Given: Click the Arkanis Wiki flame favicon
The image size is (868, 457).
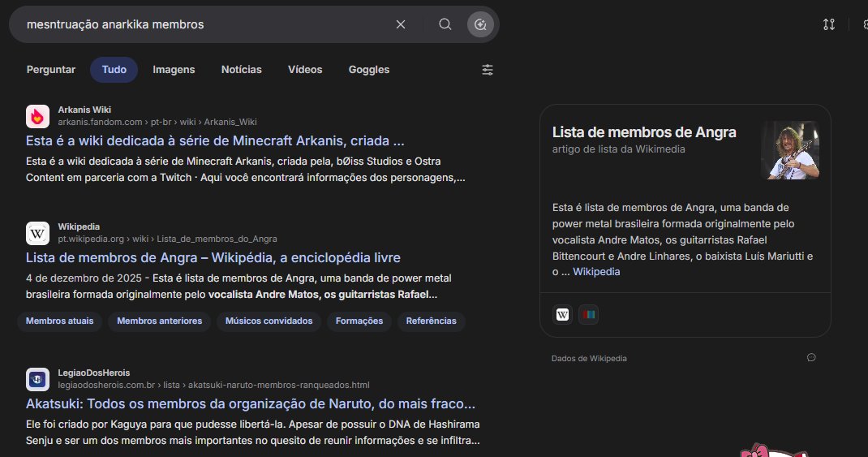Looking at the screenshot, I should (x=37, y=116).
